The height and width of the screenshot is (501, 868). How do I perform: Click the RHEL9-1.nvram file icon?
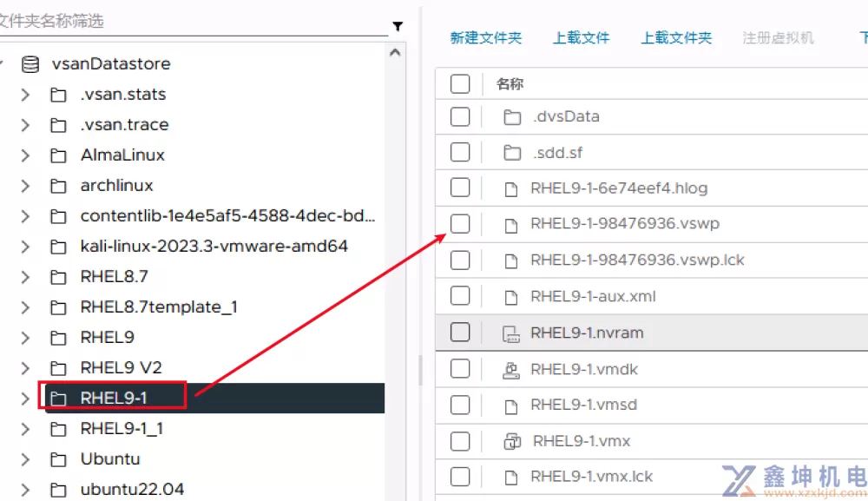coord(511,334)
